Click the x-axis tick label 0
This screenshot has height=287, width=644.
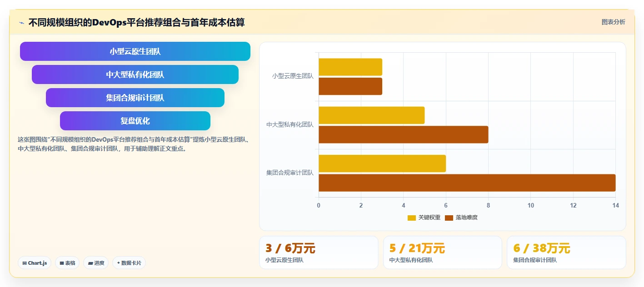[x=319, y=205]
